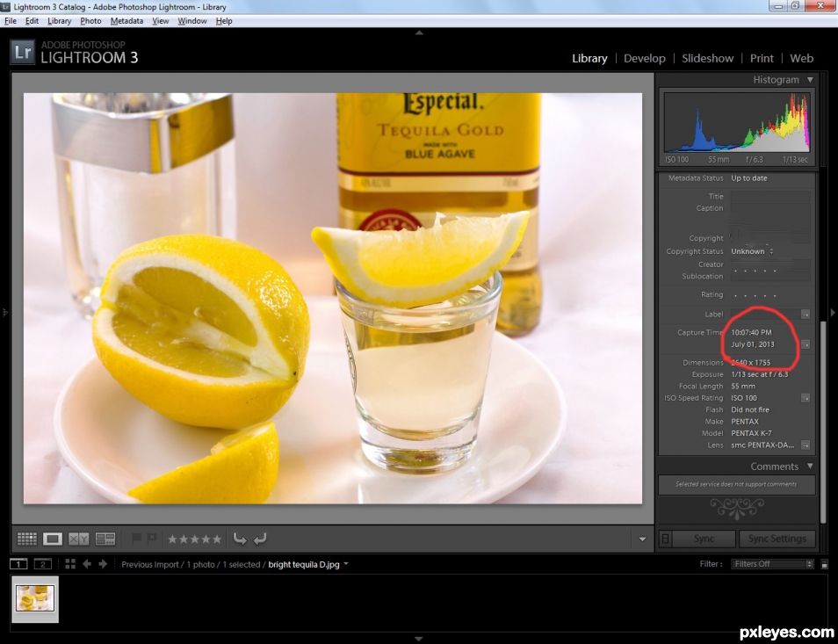Screen dimensions: 838x644
Task: Toggle the auto sync switch left of Sync
Action: (x=665, y=539)
